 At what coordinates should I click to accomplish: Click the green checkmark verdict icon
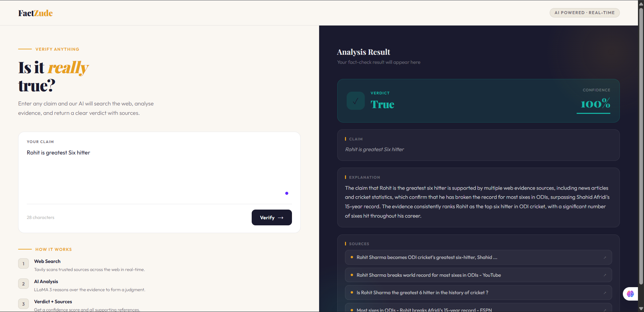(356, 101)
